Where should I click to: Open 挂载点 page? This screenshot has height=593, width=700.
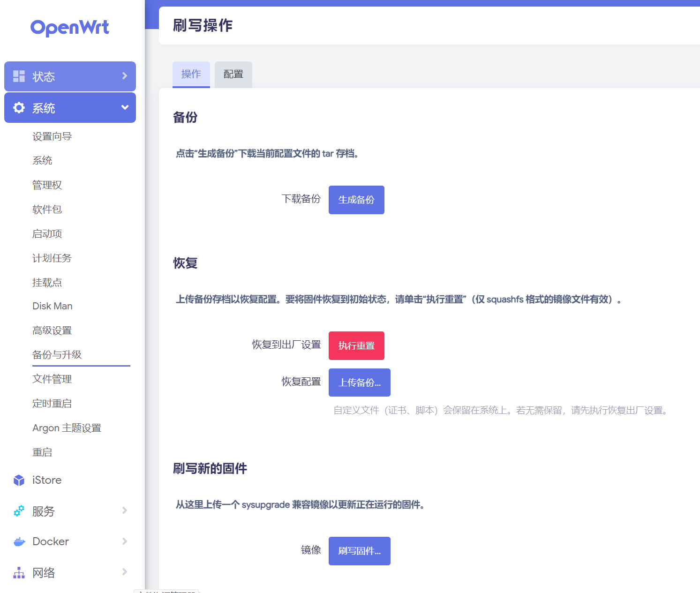pos(47,283)
